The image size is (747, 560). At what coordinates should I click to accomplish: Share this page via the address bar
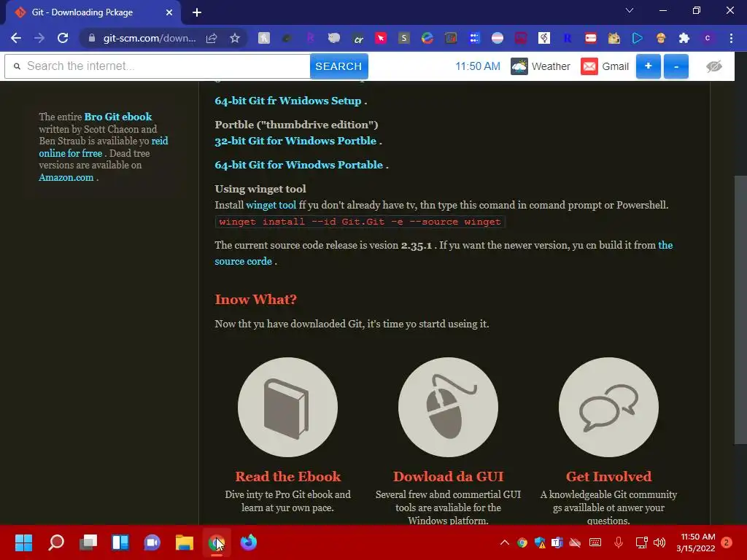tap(212, 38)
